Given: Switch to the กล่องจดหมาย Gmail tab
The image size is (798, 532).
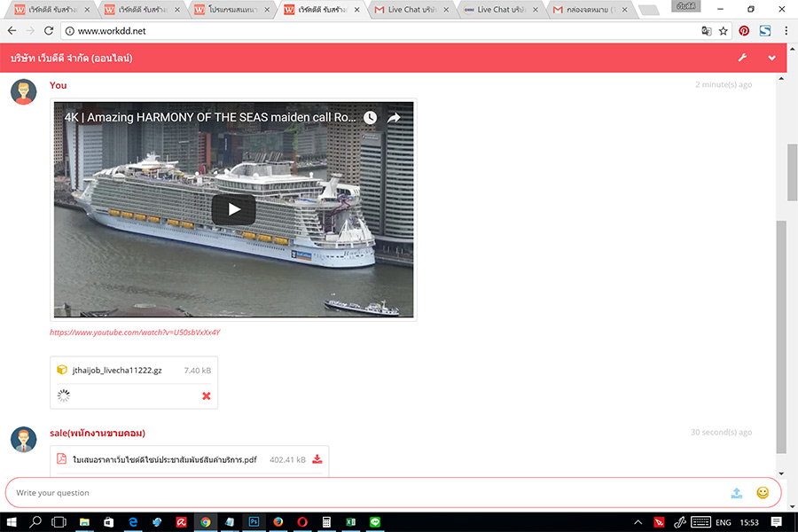Looking at the screenshot, I should click(x=591, y=10).
